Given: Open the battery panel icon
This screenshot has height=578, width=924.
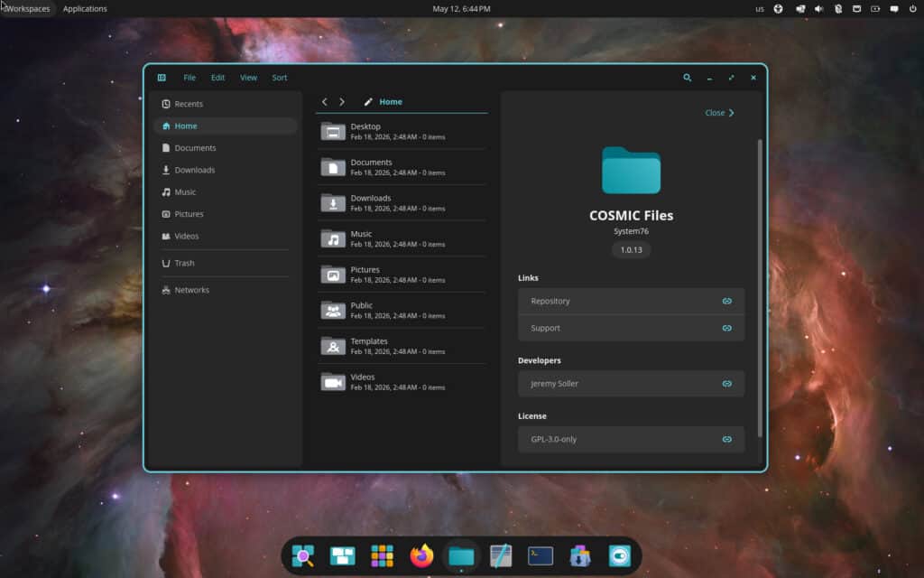Looking at the screenshot, I should point(875,9).
